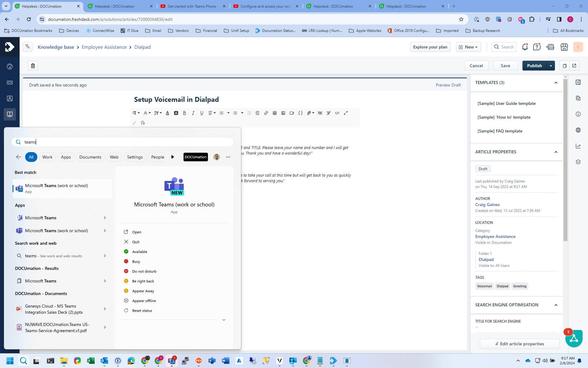Collapse the Templates section
This screenshot has height=368, width=588.
556,82
